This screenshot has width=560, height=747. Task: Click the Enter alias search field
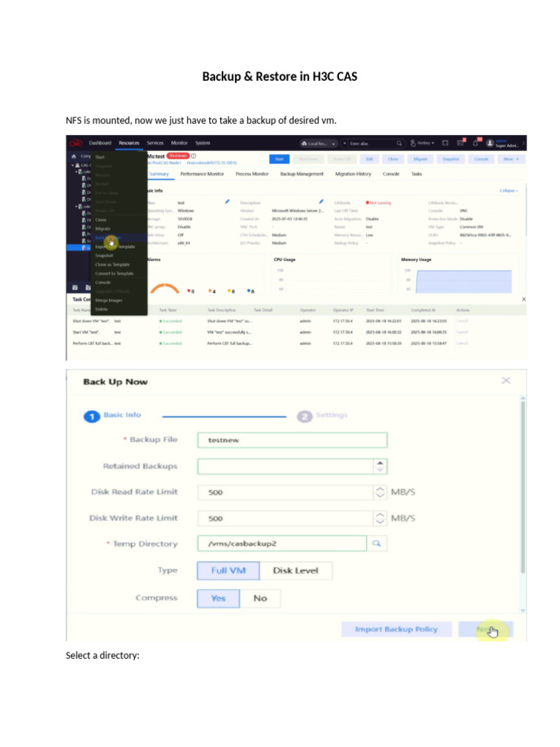pos(373,144)
